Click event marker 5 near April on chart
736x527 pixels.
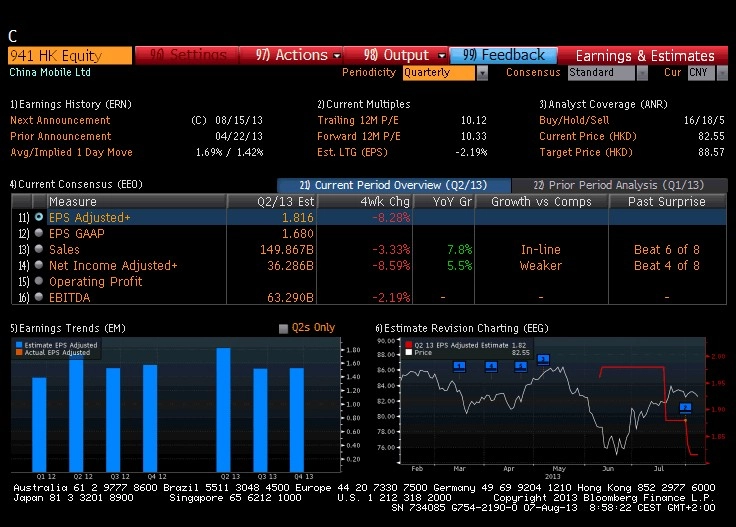pos(521,367)
